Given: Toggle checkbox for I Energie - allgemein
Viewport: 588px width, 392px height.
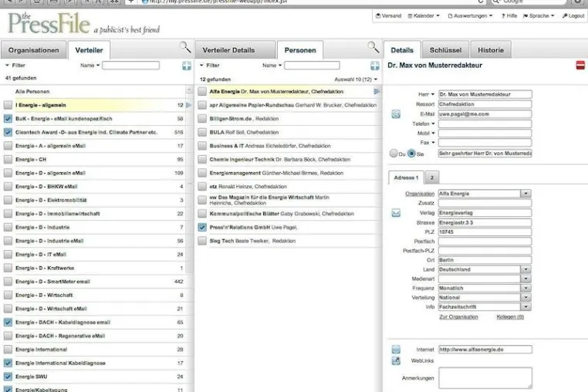Looking at the screenshot, I should click(x=8, y=105).
